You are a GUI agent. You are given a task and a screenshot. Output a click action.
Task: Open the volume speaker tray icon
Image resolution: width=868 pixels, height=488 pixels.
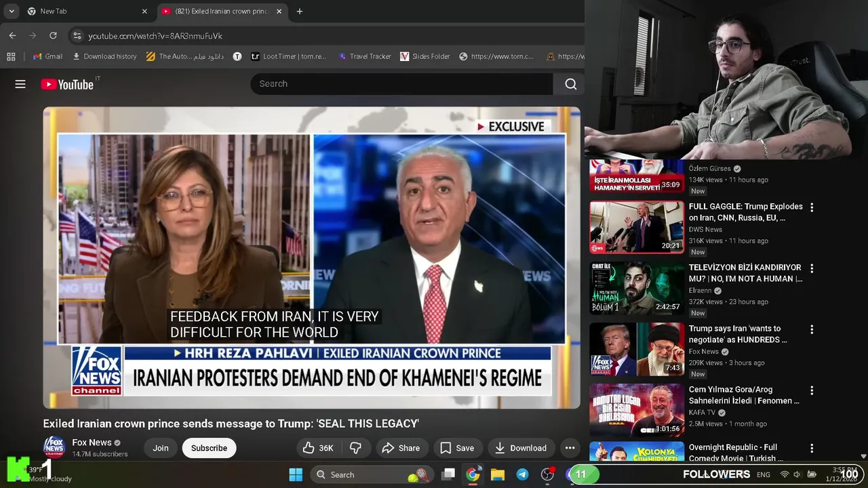[797, 474]
